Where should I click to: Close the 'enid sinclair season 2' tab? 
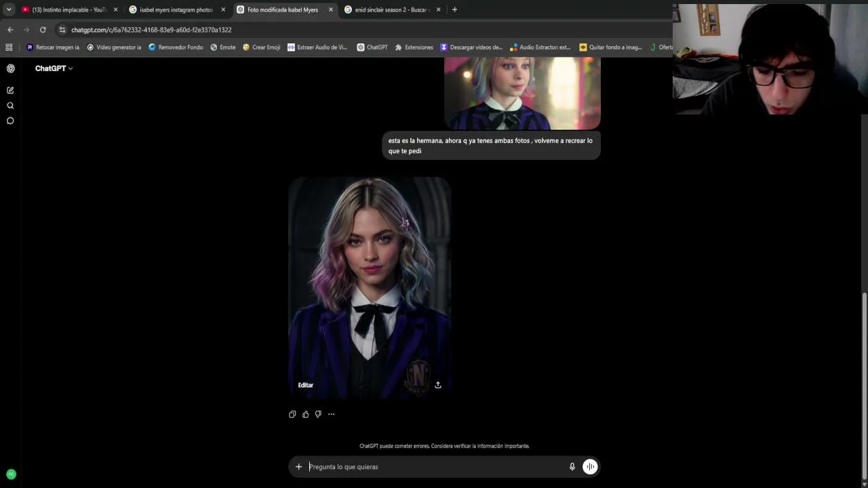click(438, 9)
